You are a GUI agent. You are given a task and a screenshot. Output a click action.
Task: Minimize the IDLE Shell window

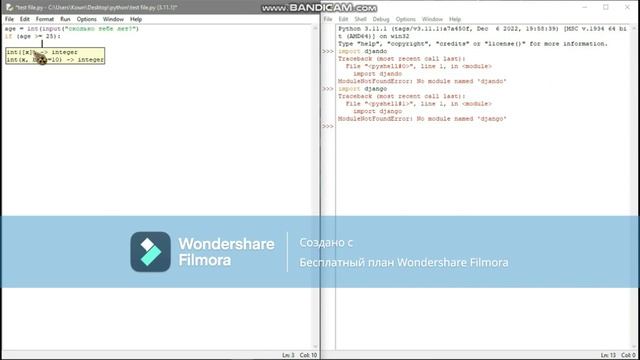584,7
